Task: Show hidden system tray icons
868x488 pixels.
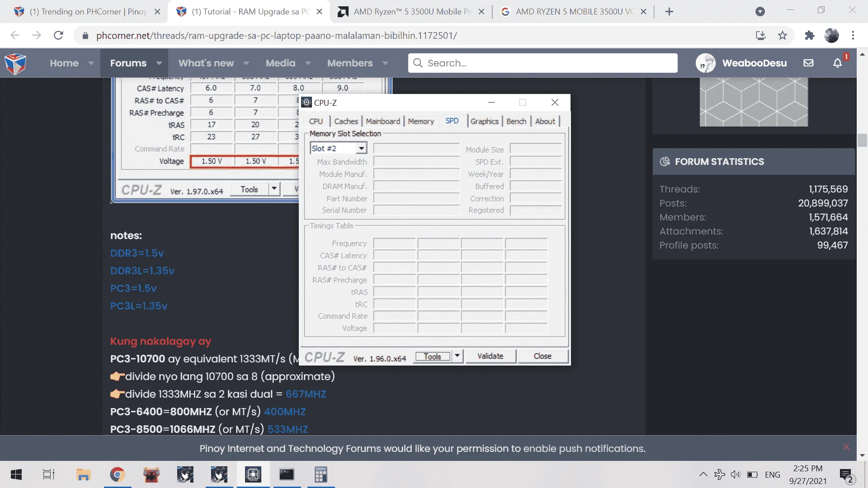Action: pos(703,474)
